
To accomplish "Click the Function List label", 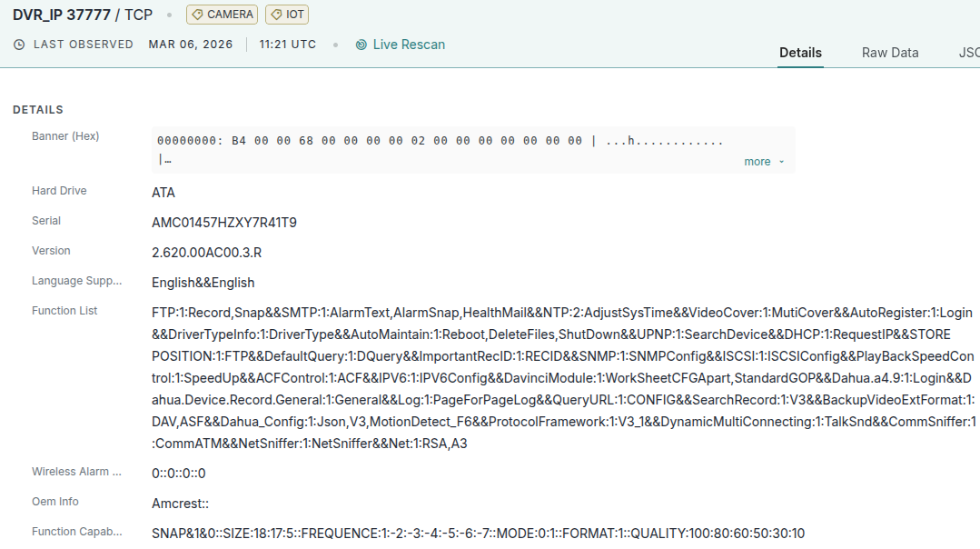I will tap(64, 311).
